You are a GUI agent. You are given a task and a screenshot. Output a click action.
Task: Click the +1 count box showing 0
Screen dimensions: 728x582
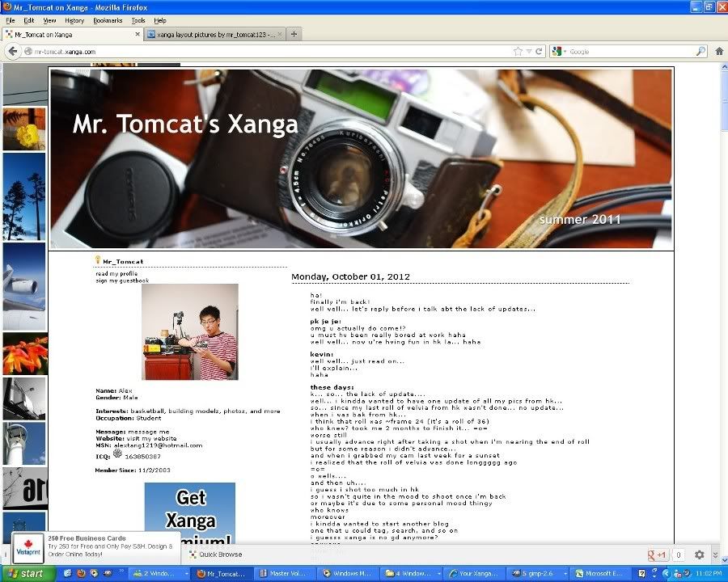679,555
